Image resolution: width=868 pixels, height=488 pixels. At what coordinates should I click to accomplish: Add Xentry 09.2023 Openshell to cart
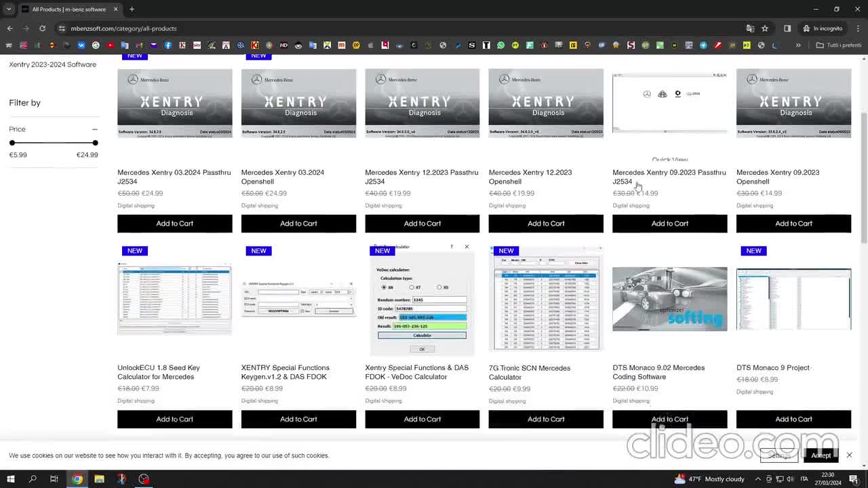pos(793,224)
